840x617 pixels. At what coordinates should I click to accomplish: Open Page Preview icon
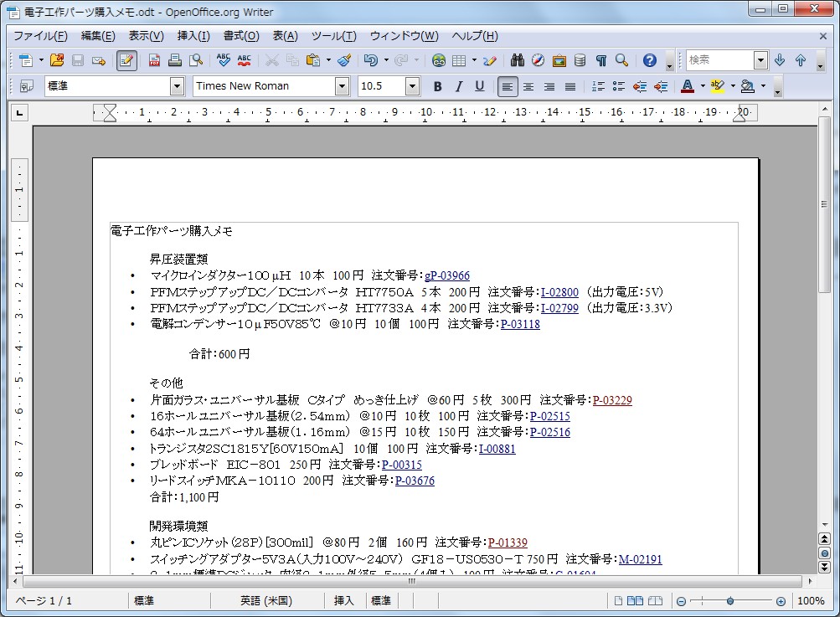(196, 60)
